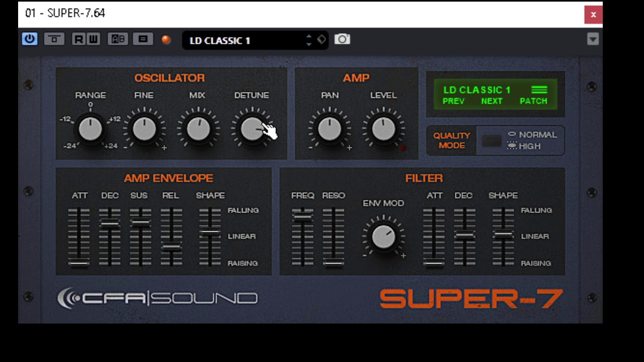
Task: Click the oscillator FINE tune knob
Action: pyautogui.click(x=144, y=129)
